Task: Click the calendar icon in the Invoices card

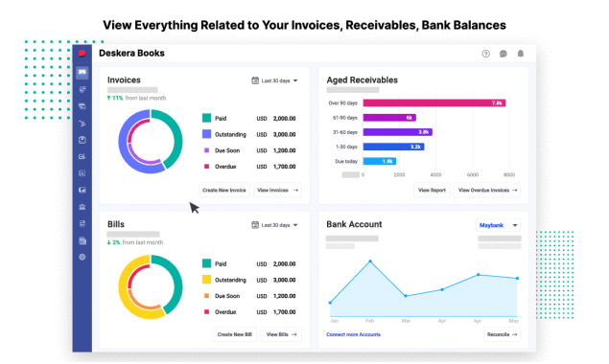Action: coord(255,80)
